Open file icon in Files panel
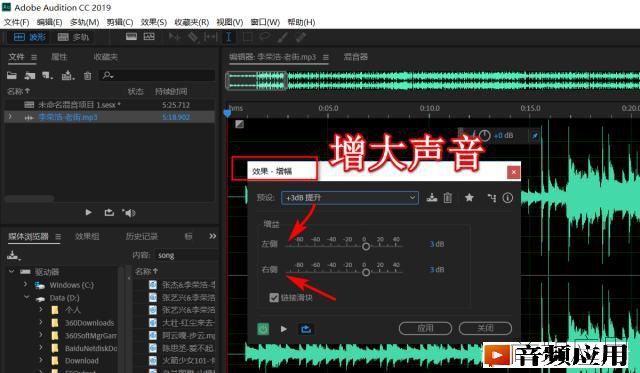This screenshot has height=373, width=640. (x=11, y=75)
